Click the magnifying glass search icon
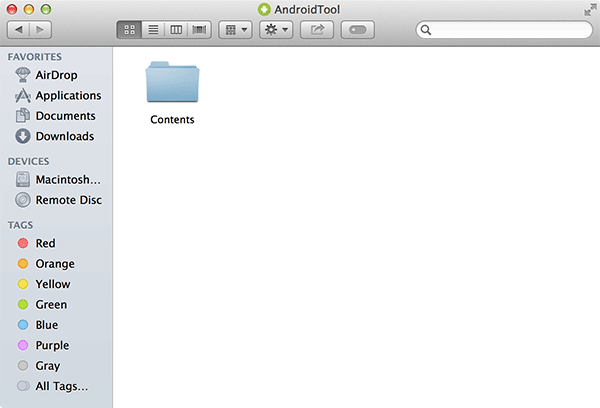The height and width of the screenshot is (408, 600). [426, 30]
